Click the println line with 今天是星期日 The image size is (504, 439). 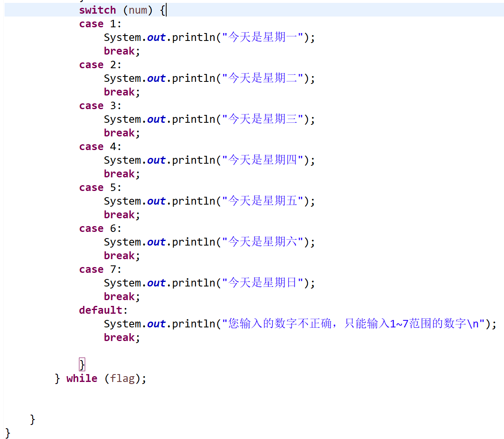[x=209, y=283]
